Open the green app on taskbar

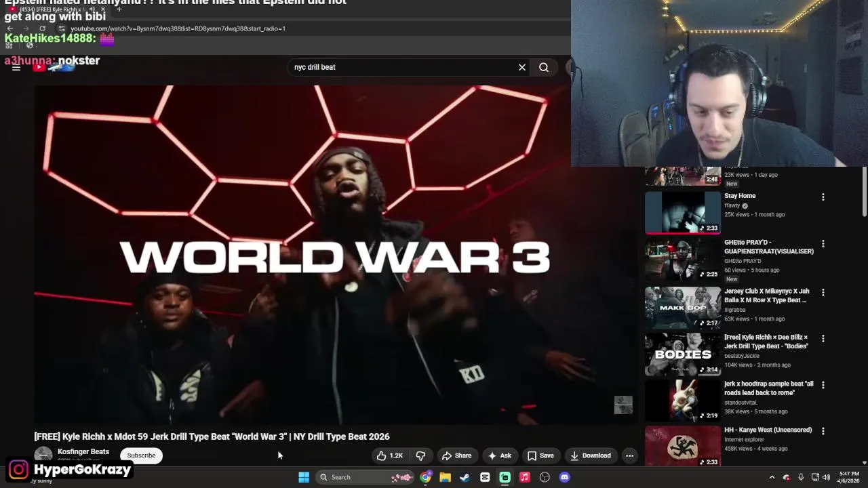[505, 477]
